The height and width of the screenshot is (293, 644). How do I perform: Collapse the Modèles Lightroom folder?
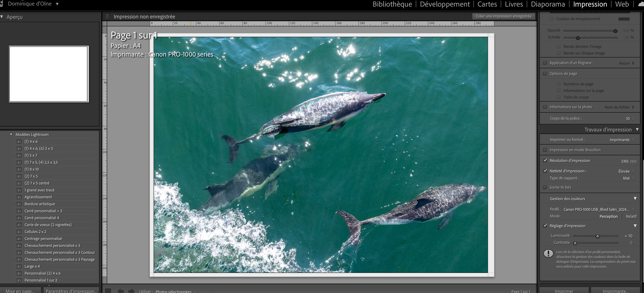coord(11,135)
